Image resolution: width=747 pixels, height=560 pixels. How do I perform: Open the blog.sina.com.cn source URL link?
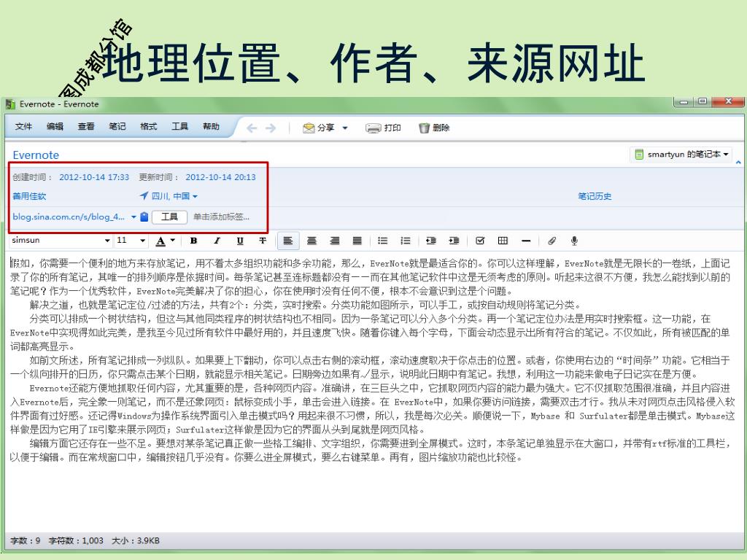[x=69, y=217]
